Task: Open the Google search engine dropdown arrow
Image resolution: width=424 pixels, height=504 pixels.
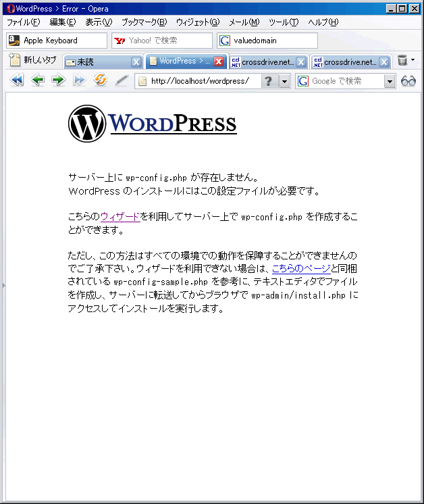Action: coord(390,81)
